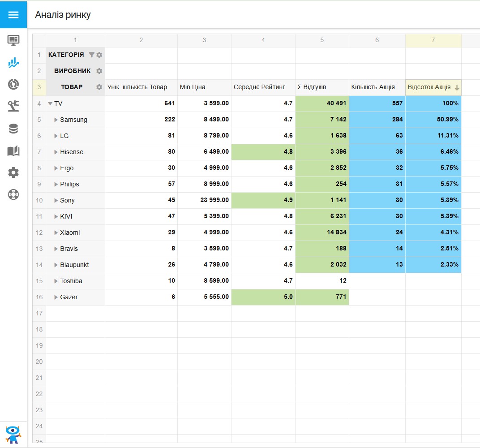480x448 pixels.
Task: Open the monitor dashboard icon in sidebar
Action: [13, 40]
